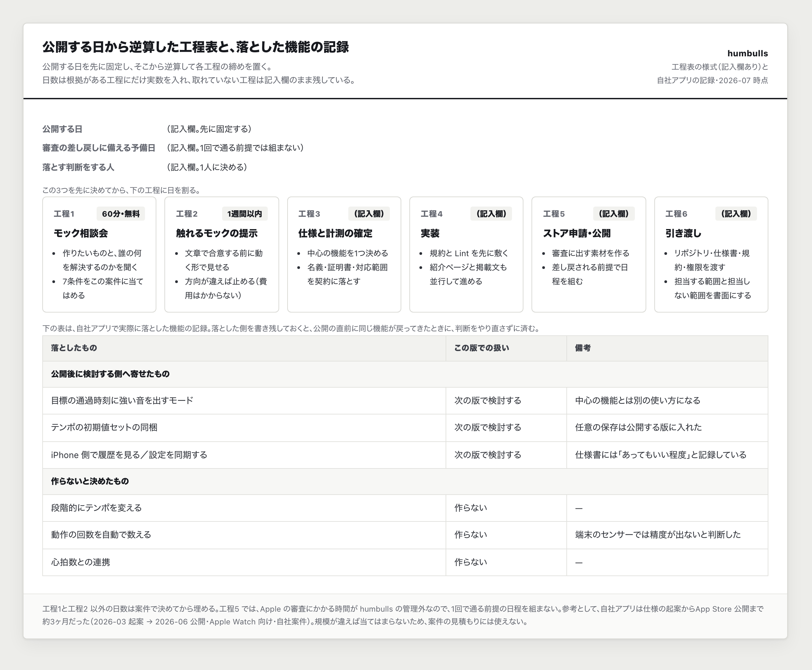This screenshot has height=670, width=812.
Task: Click the header note 自社アプリの記録・2026-07 時点
Action: pyautogui.click(x=712, y=81)
